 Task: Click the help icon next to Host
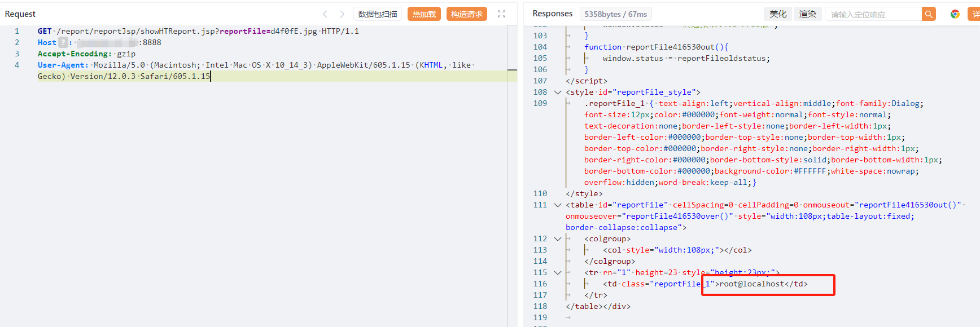tap(63, 42)
